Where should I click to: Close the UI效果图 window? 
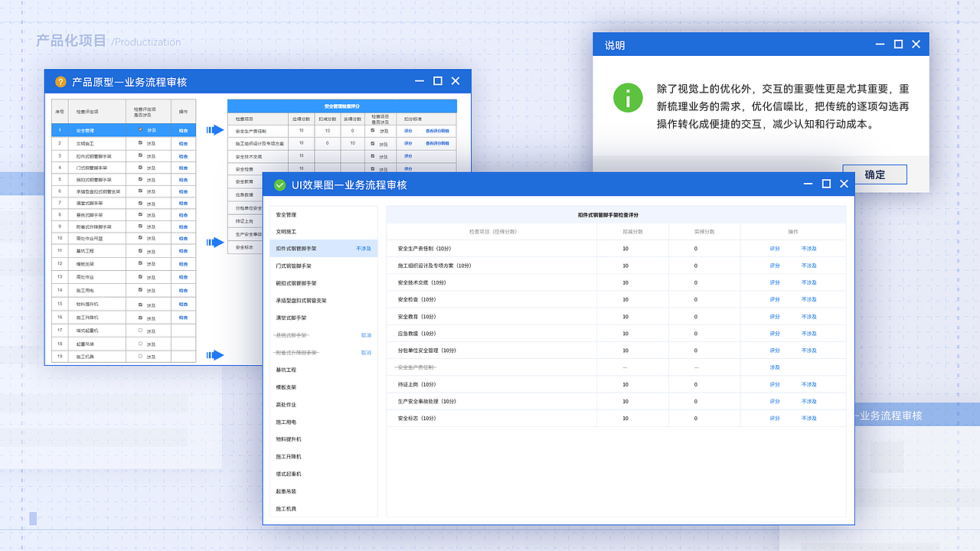844,184
